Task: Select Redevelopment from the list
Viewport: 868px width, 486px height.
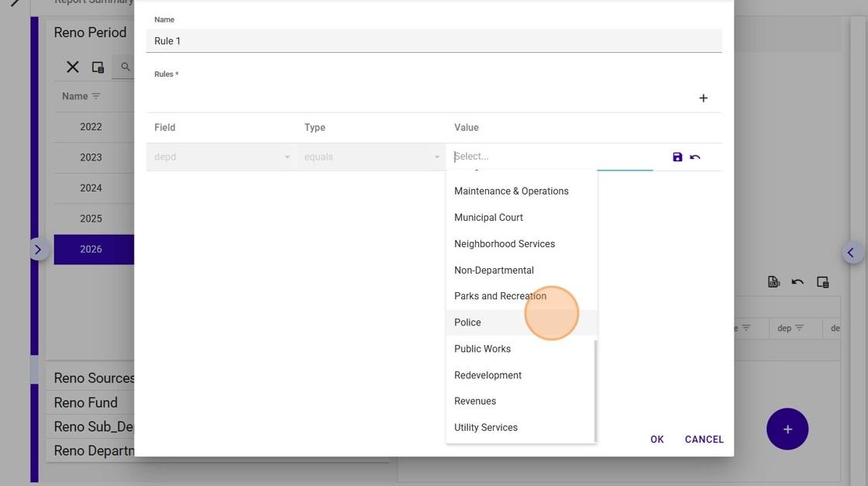Action: tap(521, 375)
